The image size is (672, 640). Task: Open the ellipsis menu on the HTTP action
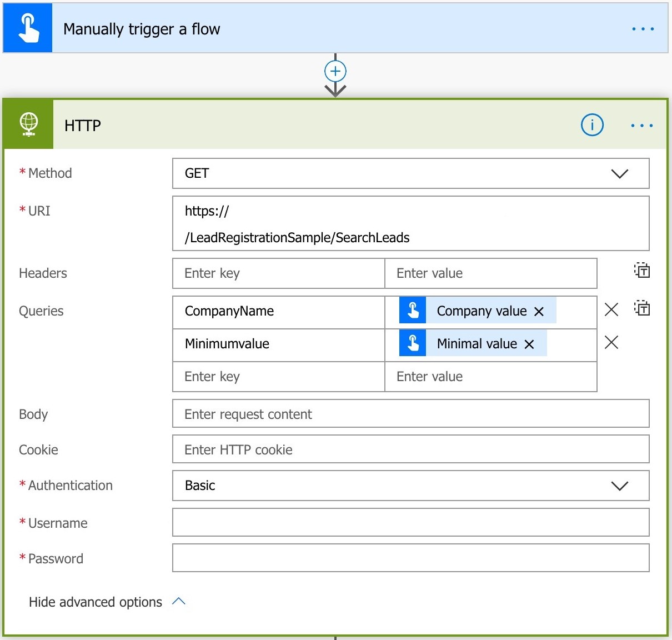[x=642, y=125]
